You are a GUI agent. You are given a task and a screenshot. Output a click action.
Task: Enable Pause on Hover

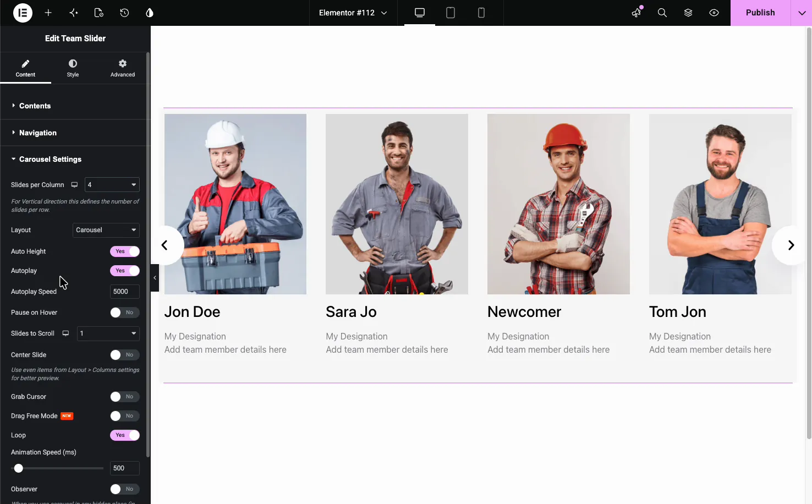click(x=125, y=313)
